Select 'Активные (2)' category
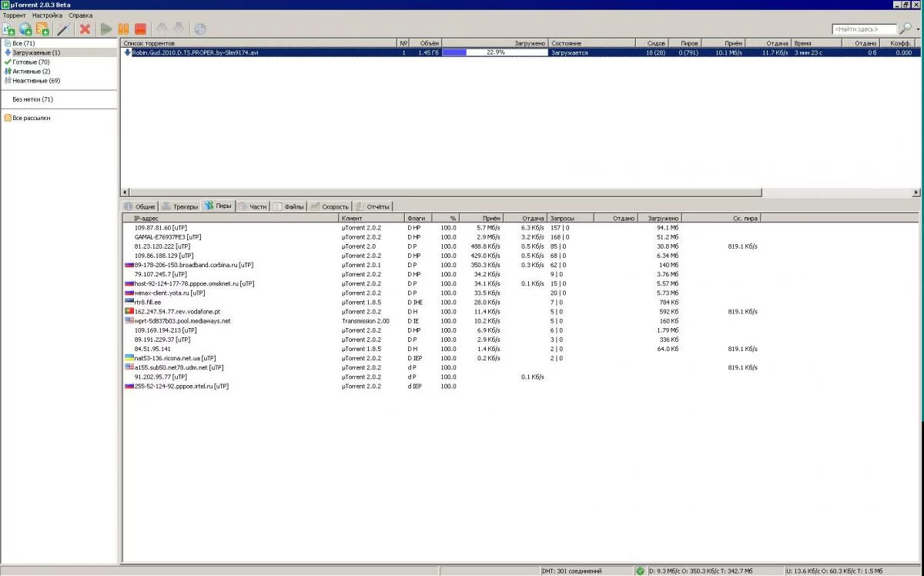The width and height of the screenshot is (924, 576). click(x=31, y=71)
